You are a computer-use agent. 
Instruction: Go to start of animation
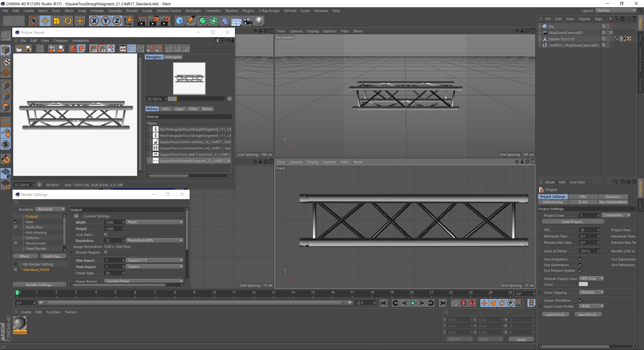point(383,303)
